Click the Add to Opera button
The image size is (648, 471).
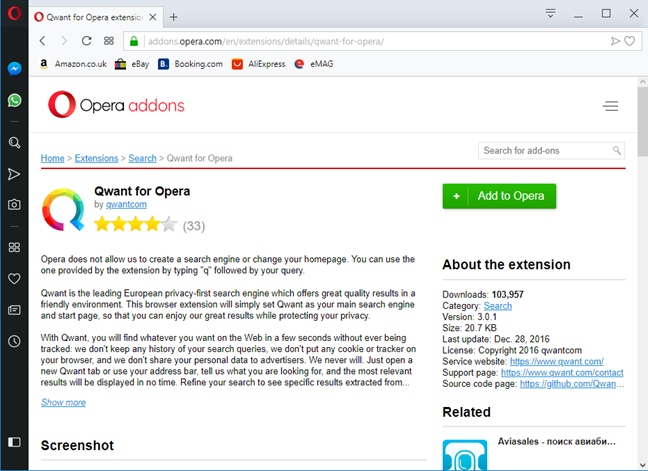point(499,196)
